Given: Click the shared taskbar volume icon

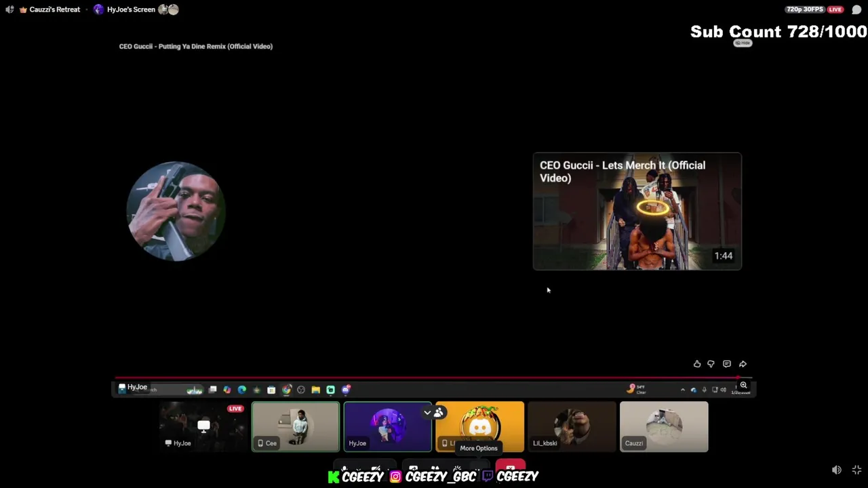Looking at the screenshot, I should (723, 390).
